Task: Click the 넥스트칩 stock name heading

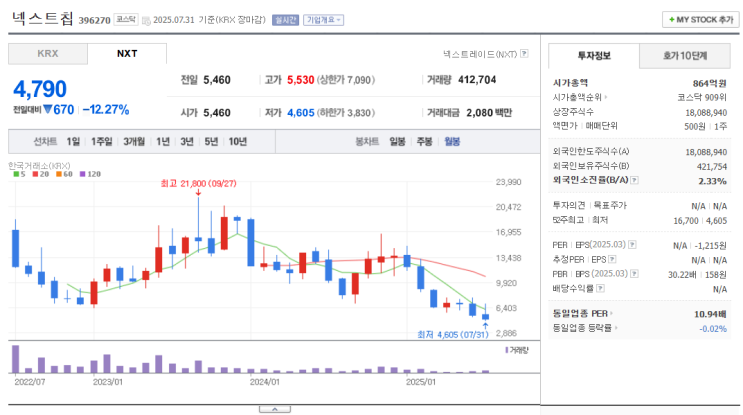Action: click(x=43, y=18)
